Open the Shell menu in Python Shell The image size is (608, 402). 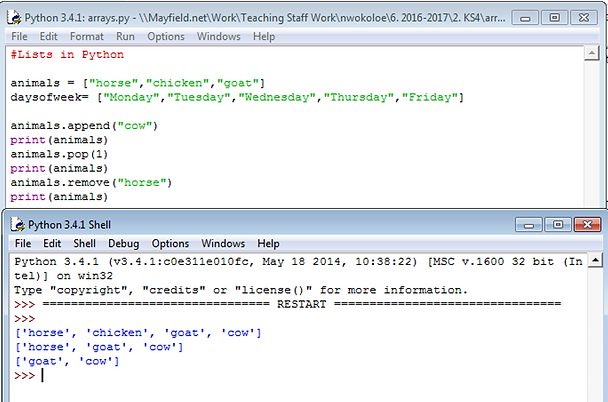(x=84, y=243)
